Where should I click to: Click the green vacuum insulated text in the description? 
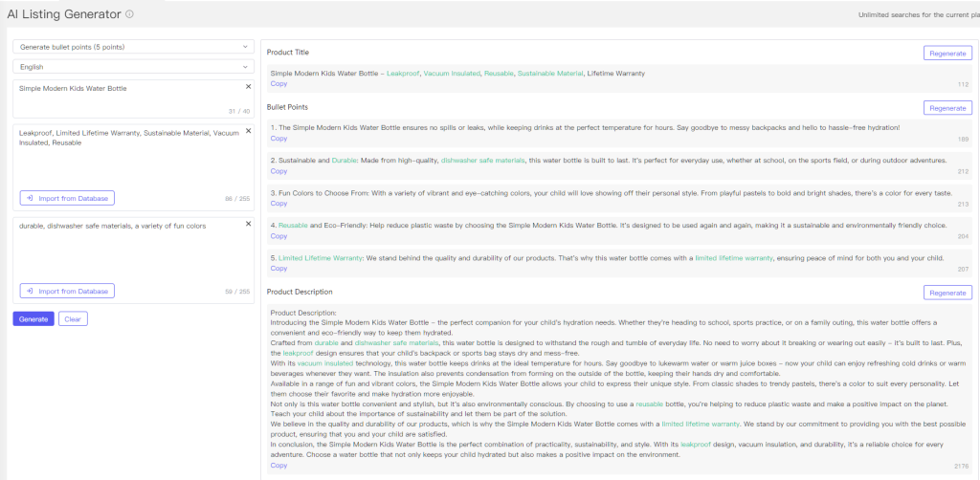[325, 362]
